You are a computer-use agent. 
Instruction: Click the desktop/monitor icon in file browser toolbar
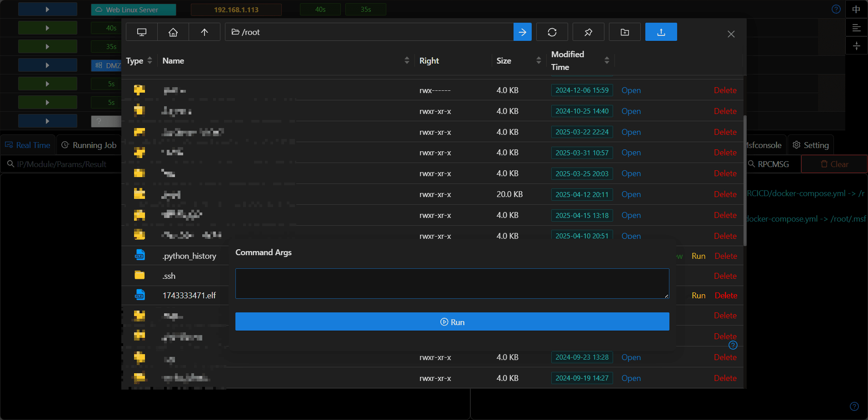click(142, 32)
